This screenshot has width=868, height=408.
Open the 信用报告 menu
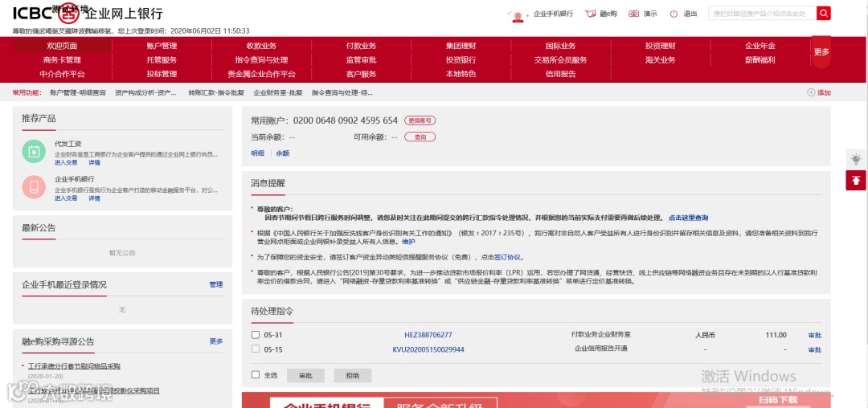point(561,74)
